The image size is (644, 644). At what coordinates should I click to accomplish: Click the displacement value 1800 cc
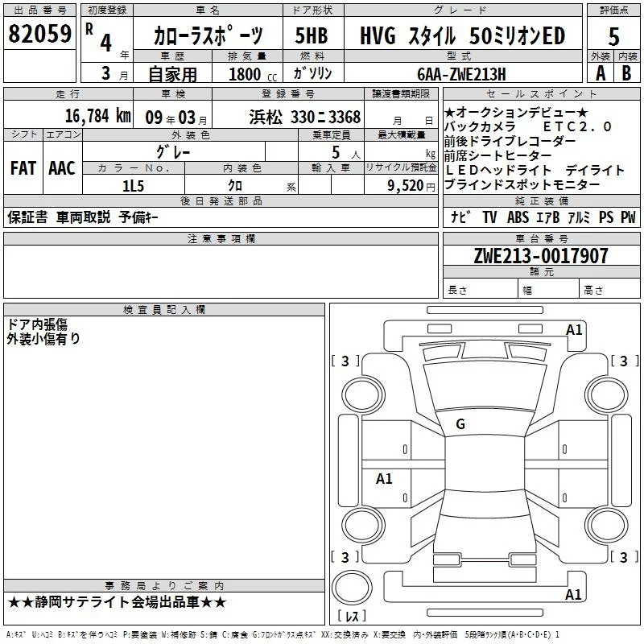(x=253, y=74)
